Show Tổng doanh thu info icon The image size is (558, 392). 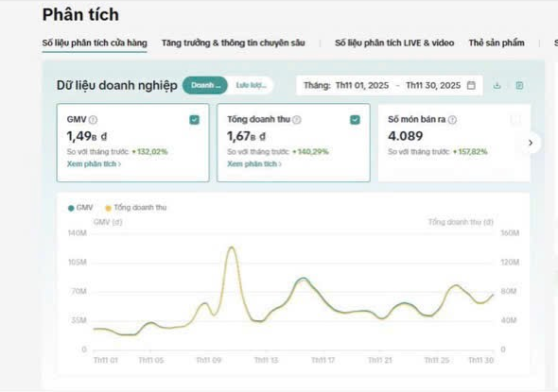[297, 120]
